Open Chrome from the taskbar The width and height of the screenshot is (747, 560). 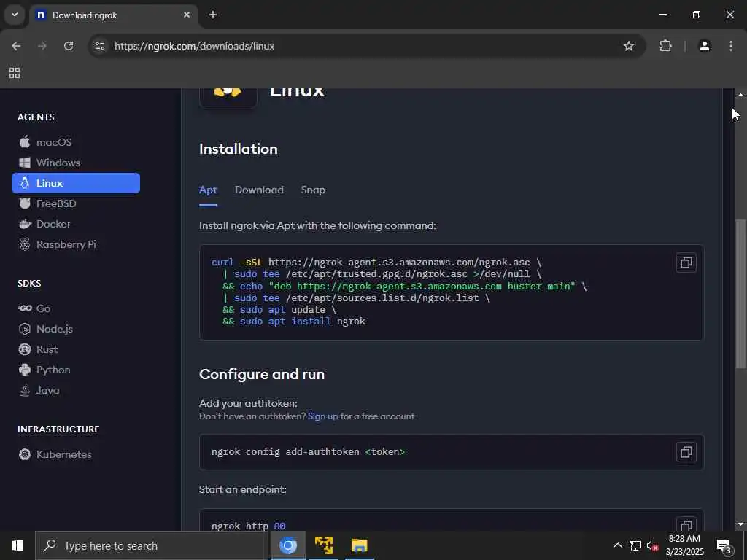(287, 545)
